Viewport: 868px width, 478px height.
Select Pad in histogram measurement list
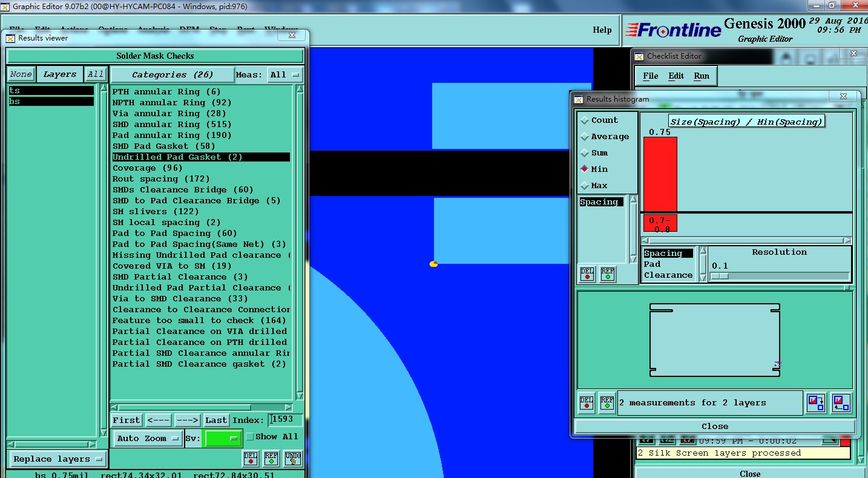652,264
